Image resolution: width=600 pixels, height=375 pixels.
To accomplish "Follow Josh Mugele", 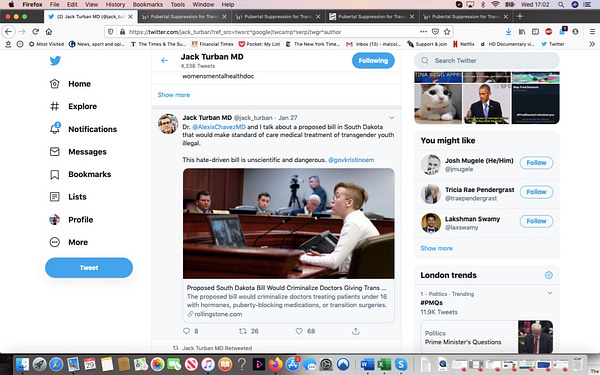I will [x=536, y=163].
